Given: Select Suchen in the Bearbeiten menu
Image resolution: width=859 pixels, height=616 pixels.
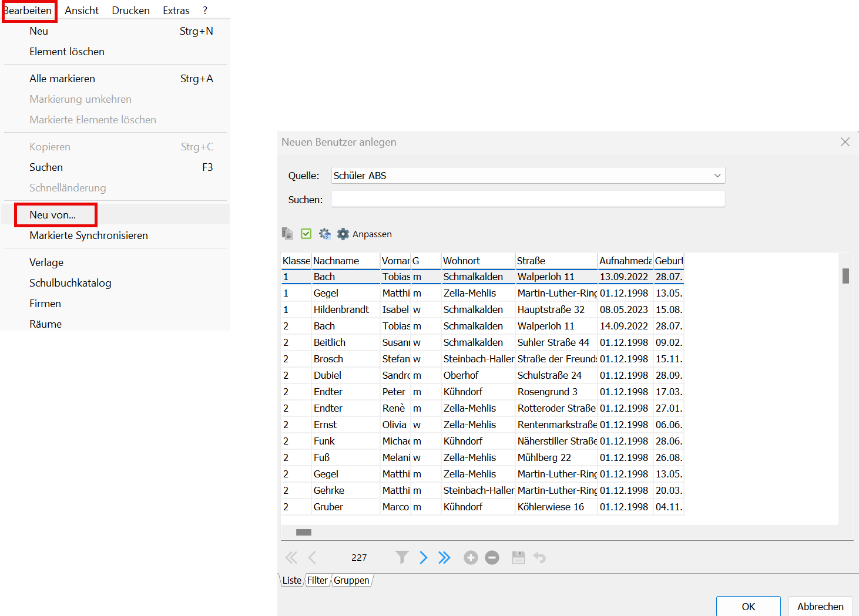Looking at the screenshot, I should click(116, 167).
